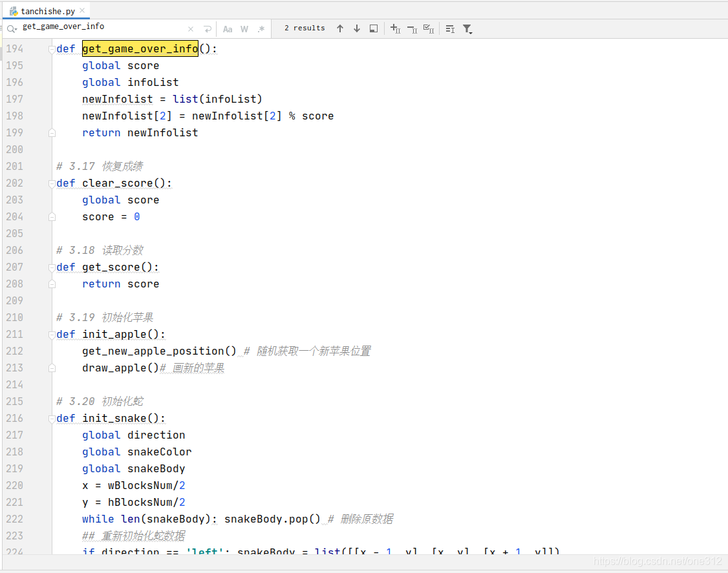Go to next search occurrence
728x573 pixels.
click(357, 29)
